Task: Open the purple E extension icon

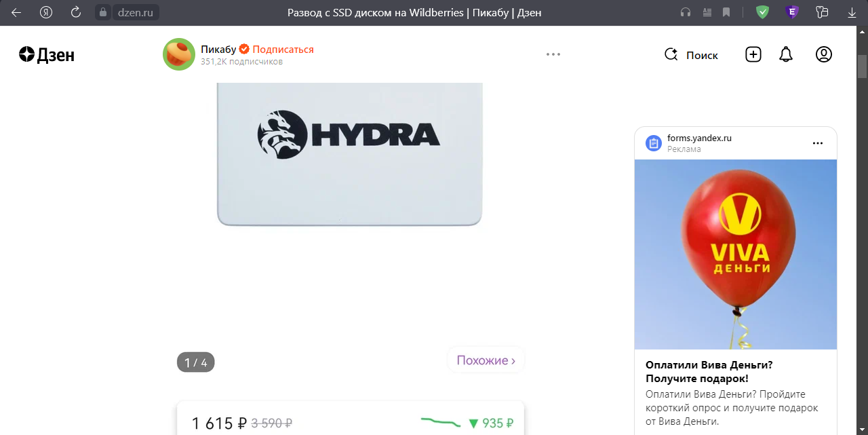Action: pyautogui.click(x=791, y=12)
